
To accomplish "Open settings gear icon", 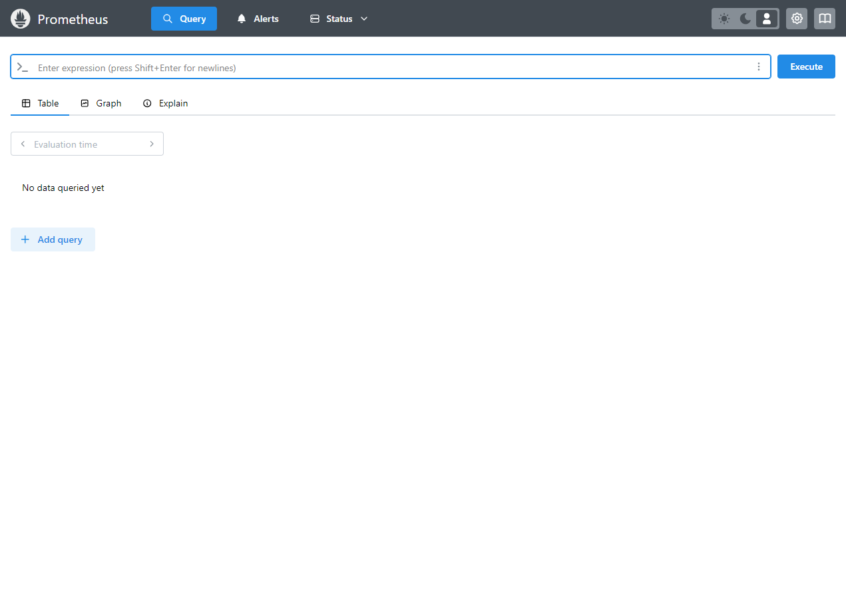I will click(797, 19).
